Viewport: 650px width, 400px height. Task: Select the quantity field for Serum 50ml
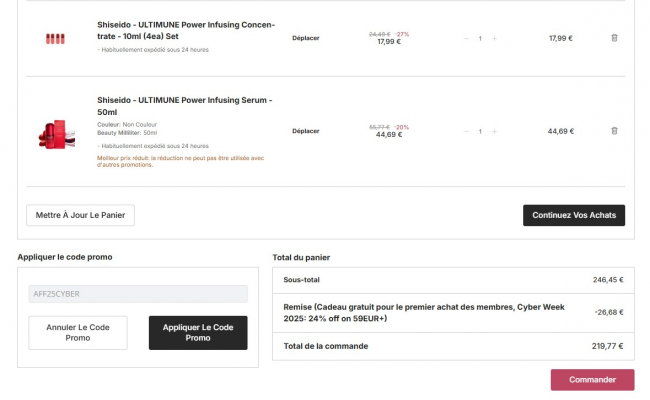pyautogui.click(x=480, y=131)
